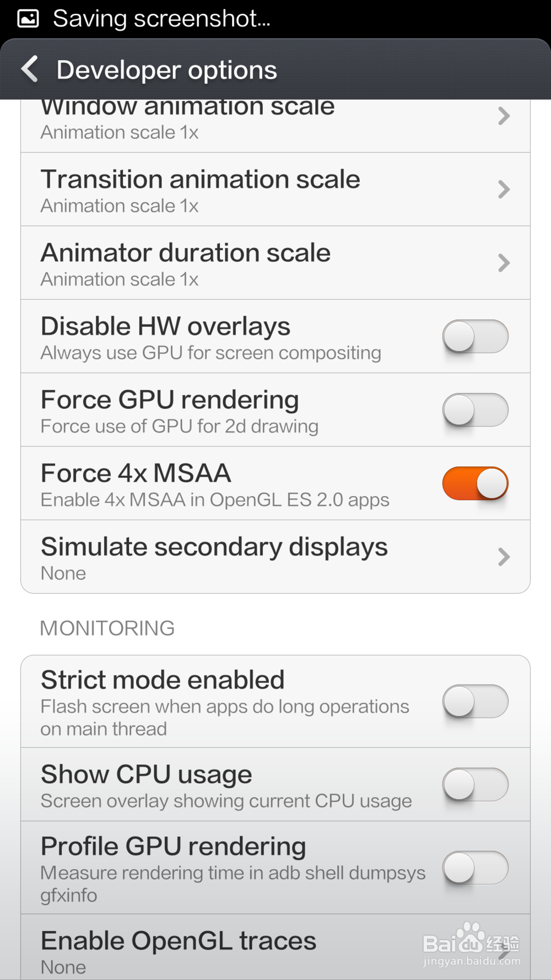Tap the Developer options title
This screenshot has width=551, height=980.
tap(166, 70)
